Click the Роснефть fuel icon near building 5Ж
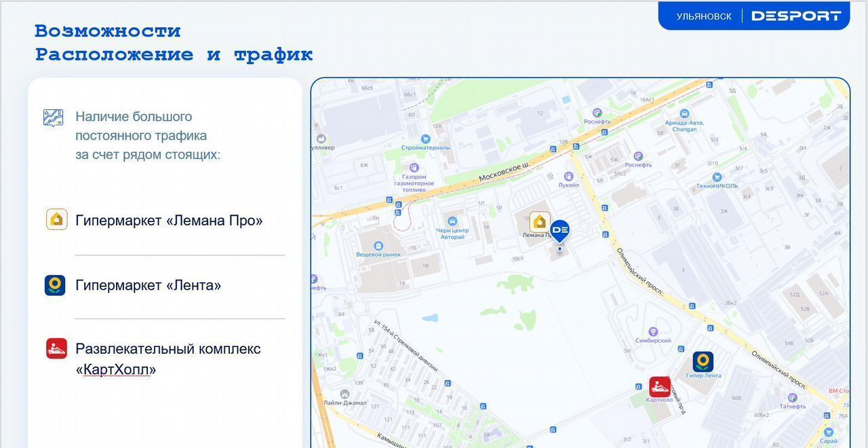The image size is (868, 448). pos(638,156)
